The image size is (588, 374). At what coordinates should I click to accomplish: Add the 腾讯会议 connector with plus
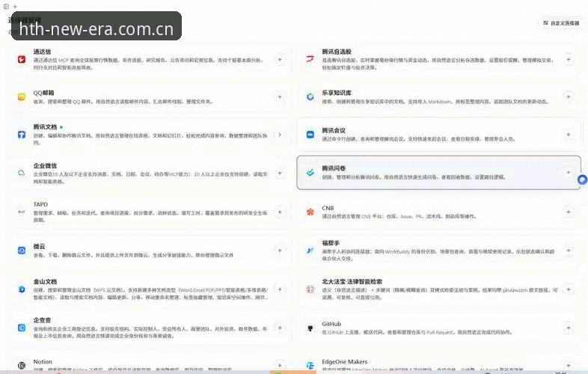tap(569, 135)
